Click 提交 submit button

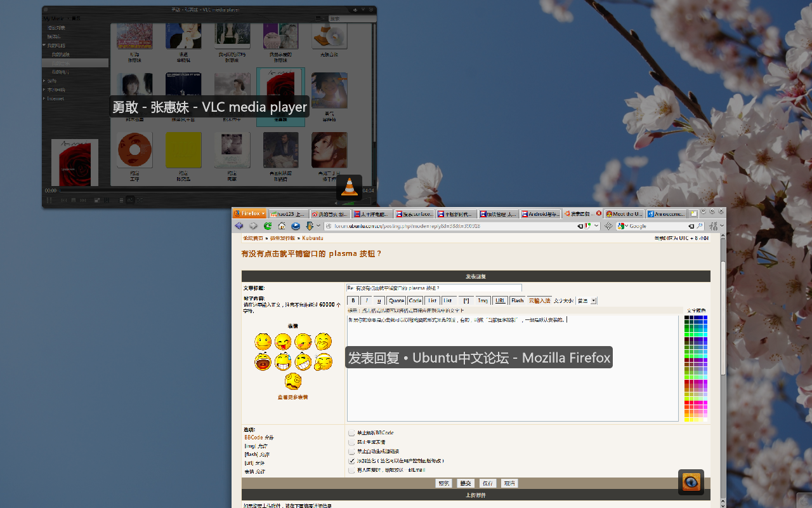coord(466,483)
